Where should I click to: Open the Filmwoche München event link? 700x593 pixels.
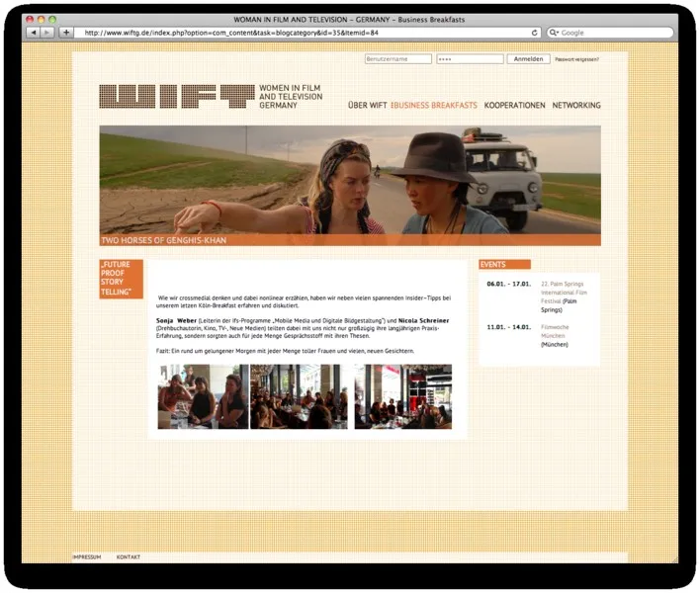(555, 331)
